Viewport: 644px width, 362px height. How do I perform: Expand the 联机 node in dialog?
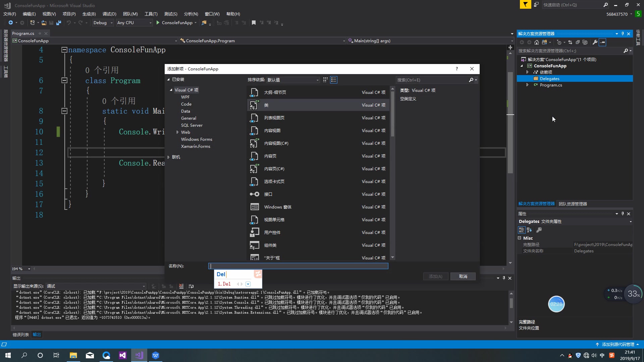169,157
